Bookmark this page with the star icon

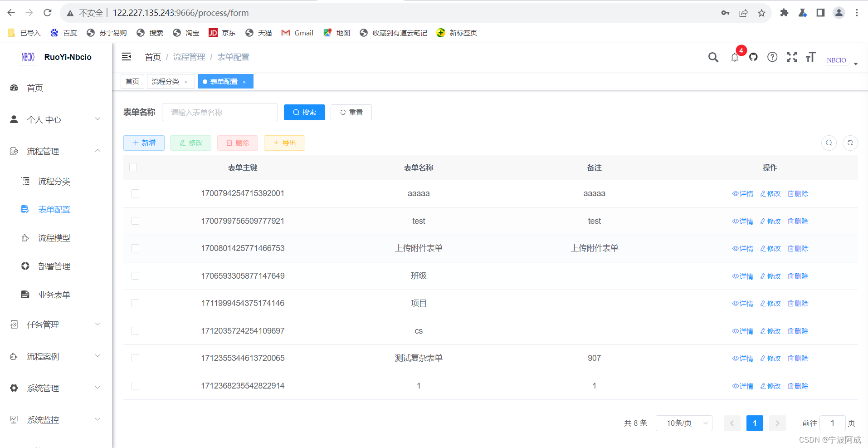coord(761,13)
